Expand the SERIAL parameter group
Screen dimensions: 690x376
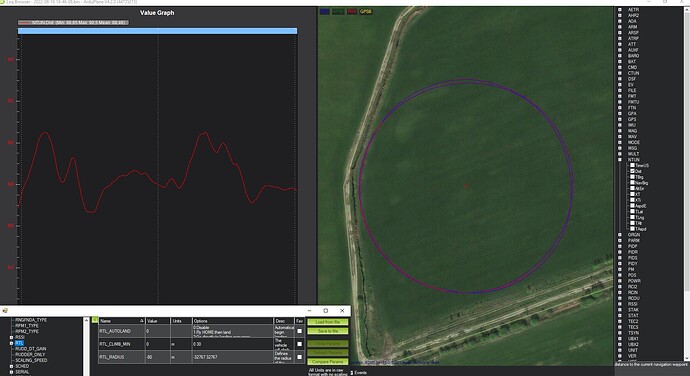tap(11, 372)
